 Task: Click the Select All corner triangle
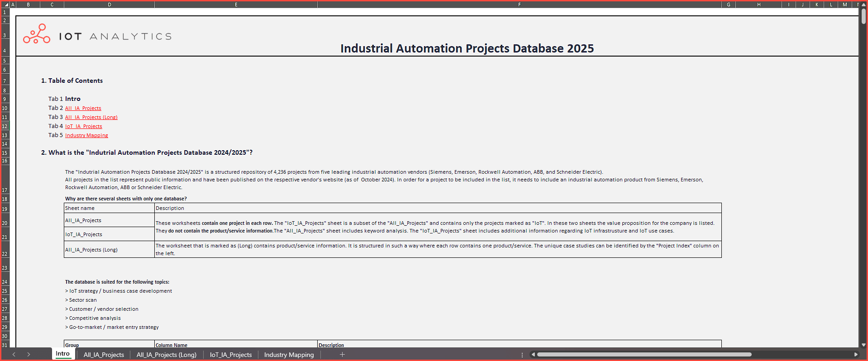pos(6,5)
